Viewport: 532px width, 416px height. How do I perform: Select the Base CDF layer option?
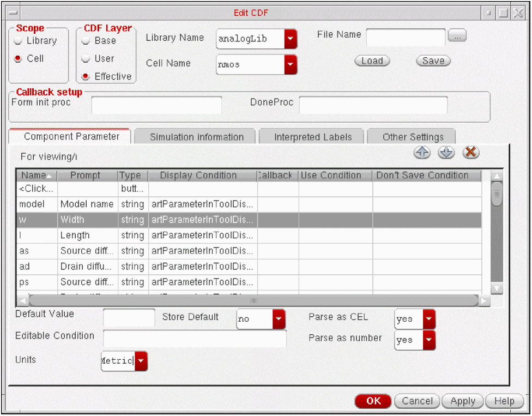click(x=86, y=41)
